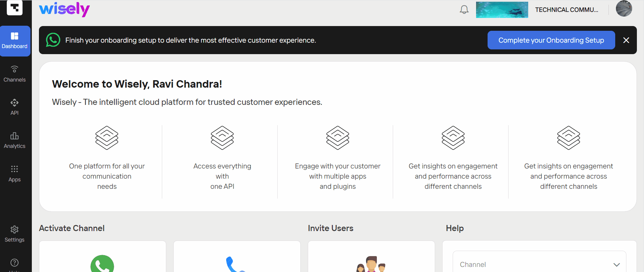The height and width of the screenshot is (272, 644).
Task: Open notifications bell icon
Action: click(x=464, y=9)
